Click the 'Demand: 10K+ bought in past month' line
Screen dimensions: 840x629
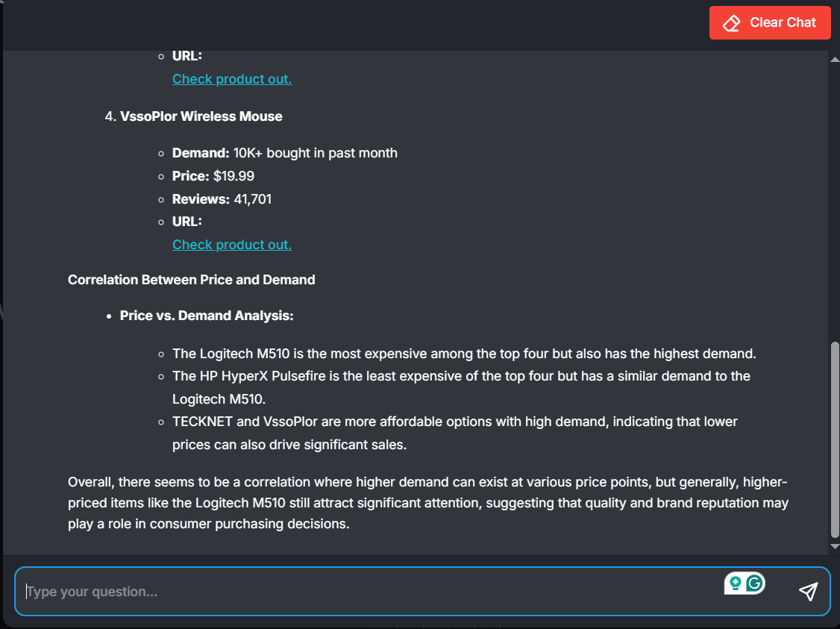[x=284, y=153]
